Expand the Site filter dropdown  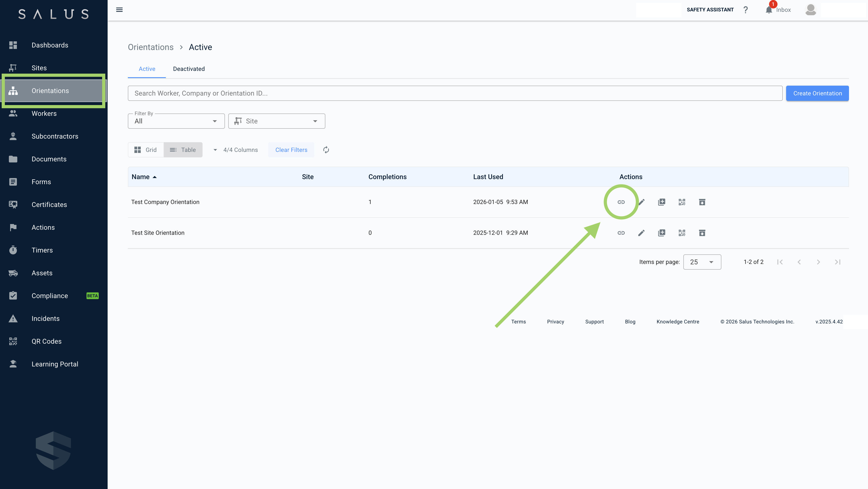tap(276, 121)
